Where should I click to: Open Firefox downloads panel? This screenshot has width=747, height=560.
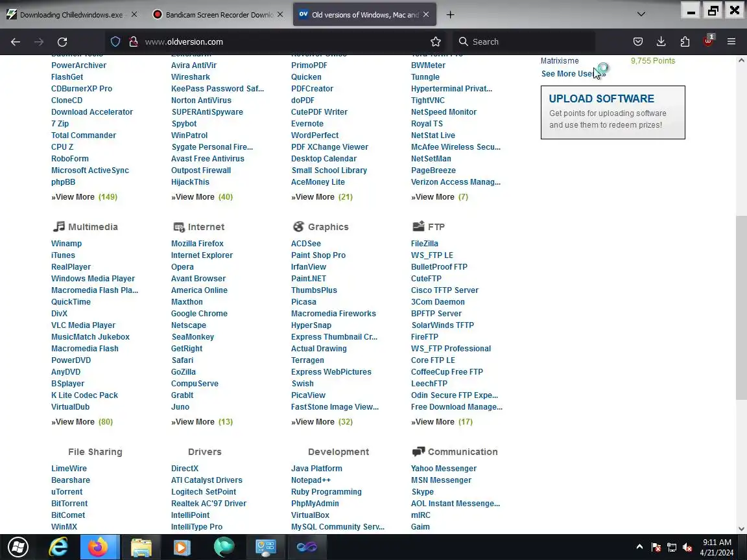pyautogui.click(x=661, y=42)
